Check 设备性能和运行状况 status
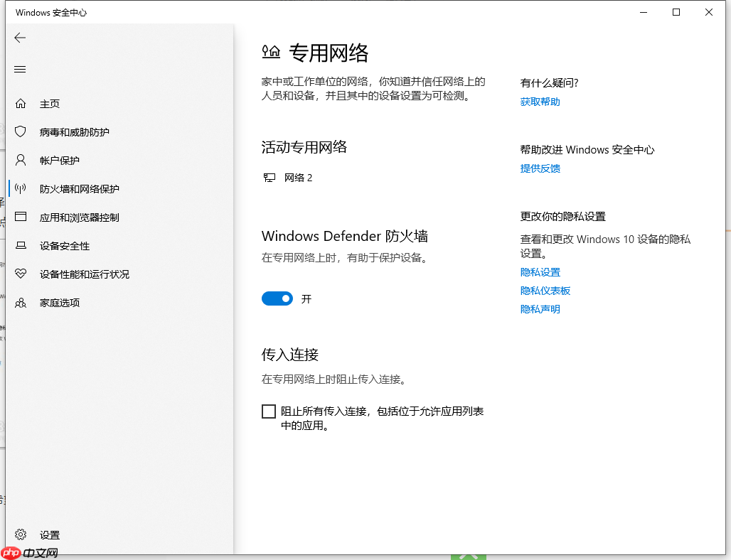 click(x=85, y=274)
